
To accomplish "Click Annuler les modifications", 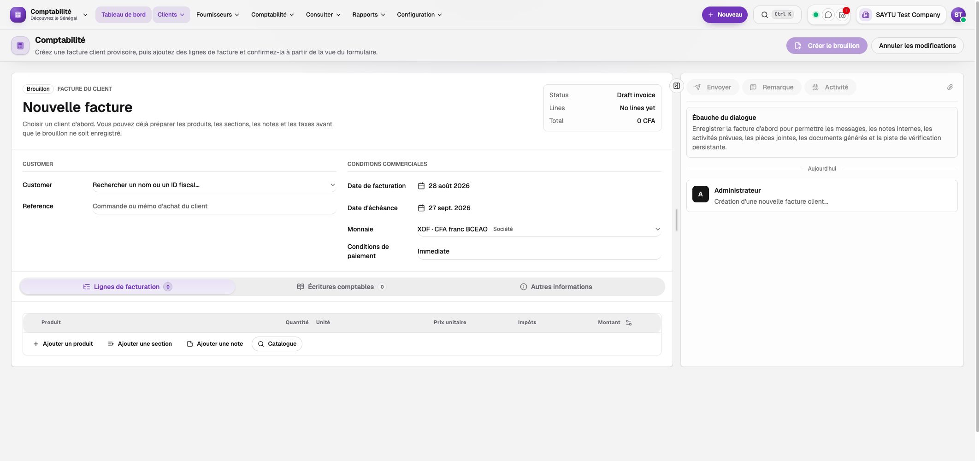I will (x=917, y=46).
